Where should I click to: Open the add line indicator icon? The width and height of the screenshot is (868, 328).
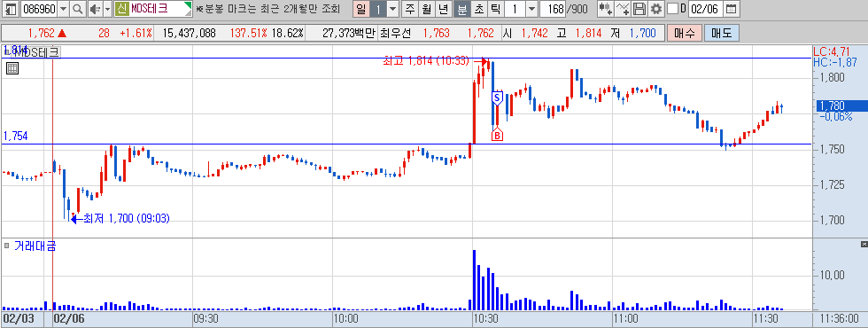click(x=624, y=9)
